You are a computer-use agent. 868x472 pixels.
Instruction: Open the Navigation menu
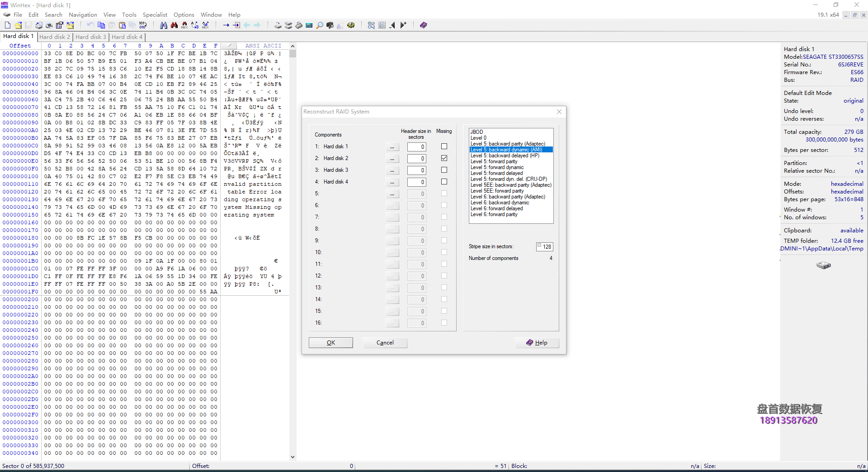(x=83, y=15)
